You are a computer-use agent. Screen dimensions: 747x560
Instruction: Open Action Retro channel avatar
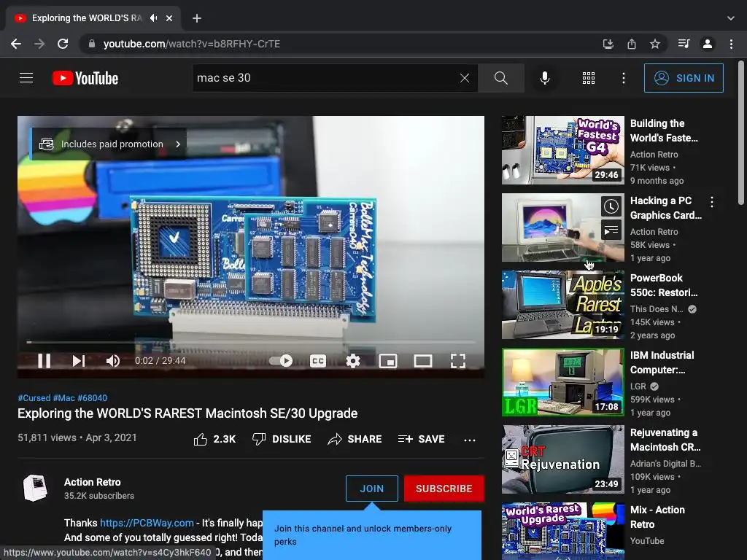[x=35, y=488]
